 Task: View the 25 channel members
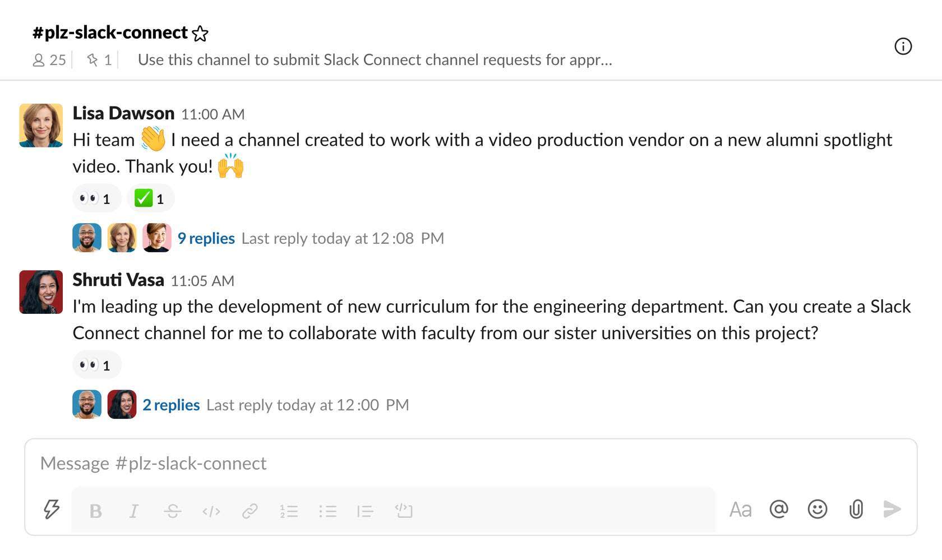point(49,60)
